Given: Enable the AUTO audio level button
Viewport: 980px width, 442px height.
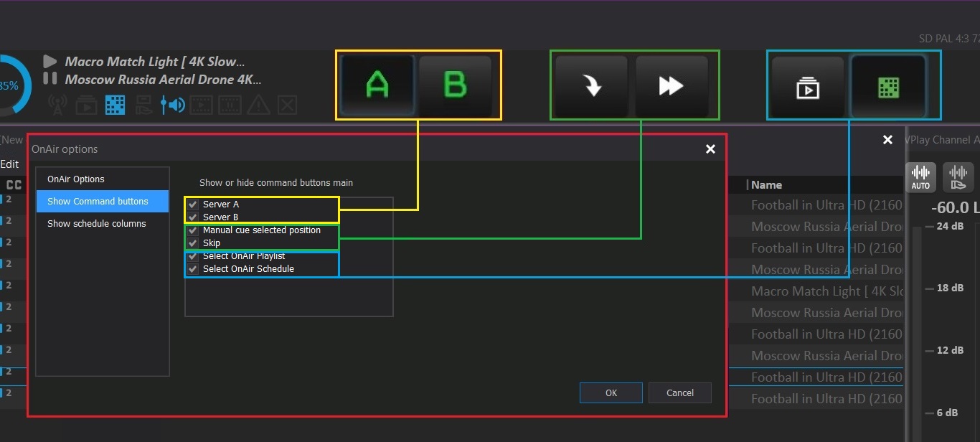Looking at the screenshot, I should (920, 177).
